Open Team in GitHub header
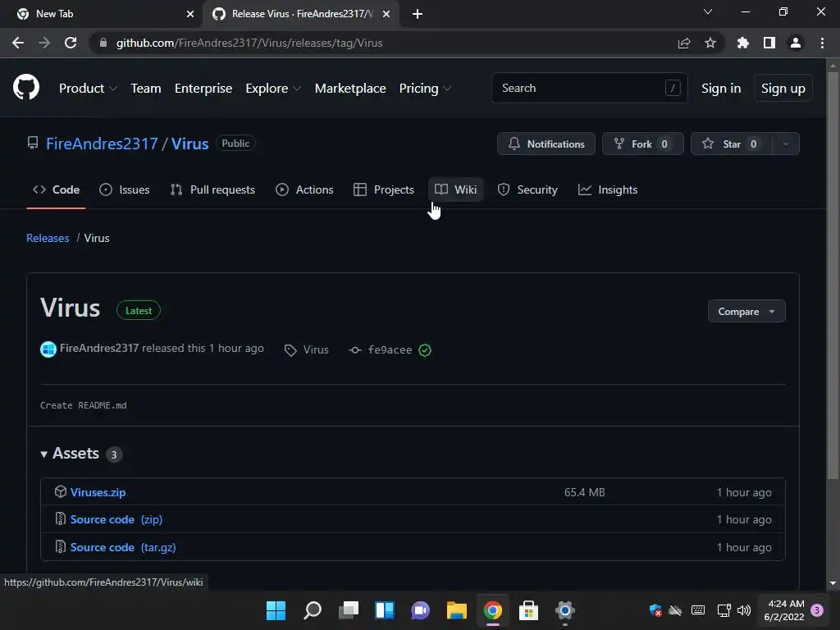The height and width of the screenshot is (630, 840). 146,88
